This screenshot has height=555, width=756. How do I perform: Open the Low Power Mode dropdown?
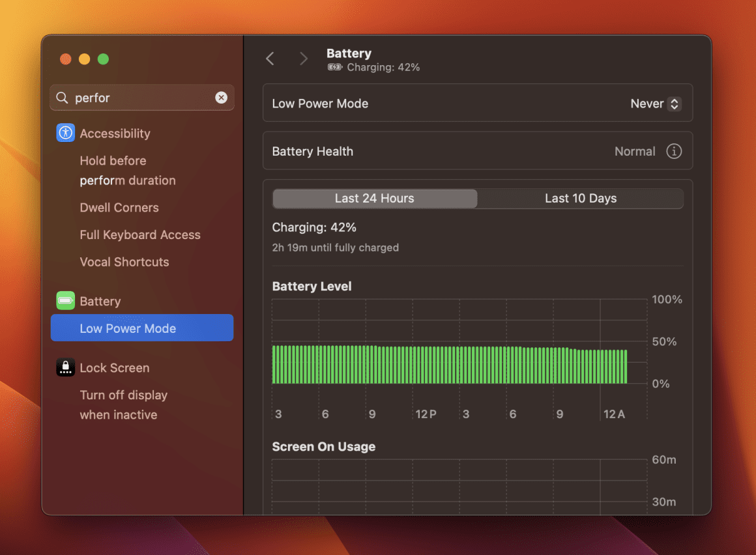655,102
